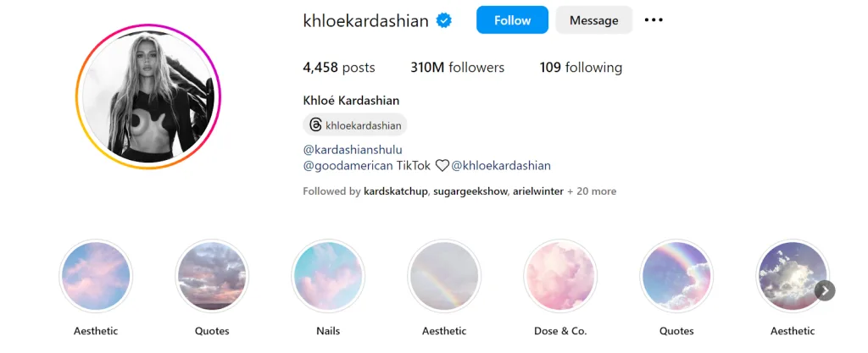View the 109 following list
The image size is (868, 353).
click(581, 68)
